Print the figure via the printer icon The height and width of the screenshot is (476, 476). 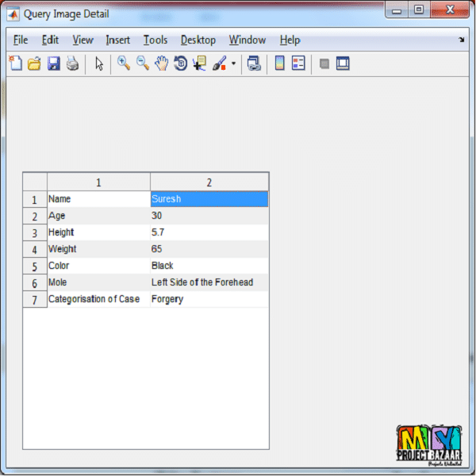[x=72, y=64]
